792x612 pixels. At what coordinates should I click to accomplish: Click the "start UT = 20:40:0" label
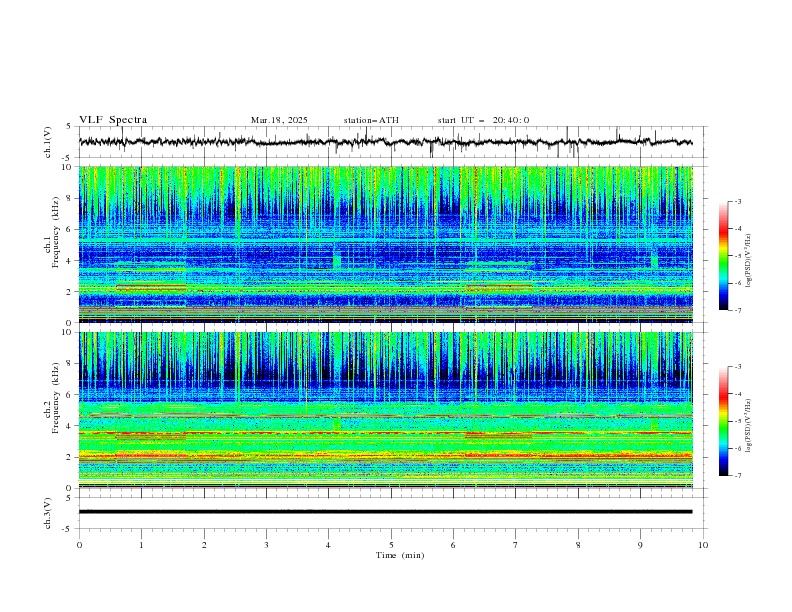pyautogui.click(x=483, y=120)
